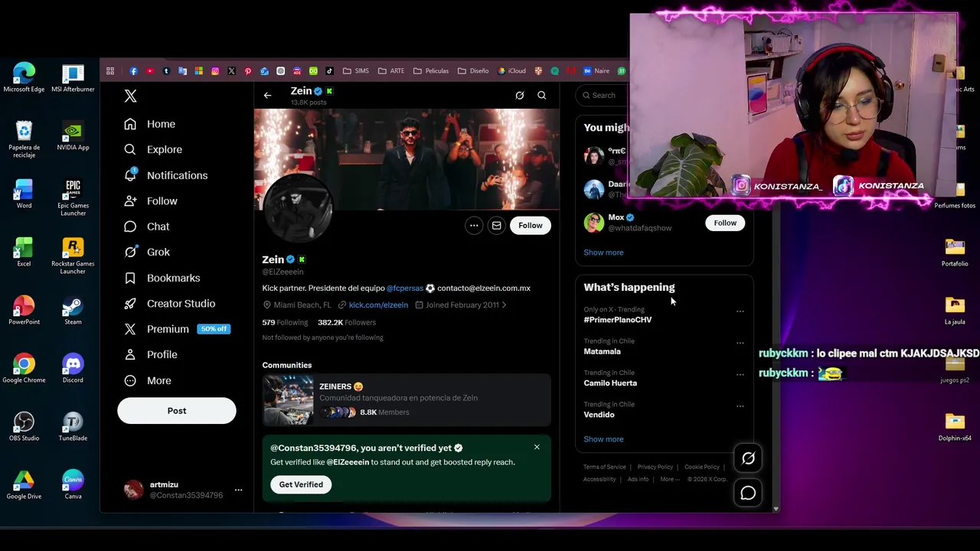Dismiss the verification banner
The image size is (980, 551).
pos(537,447)
